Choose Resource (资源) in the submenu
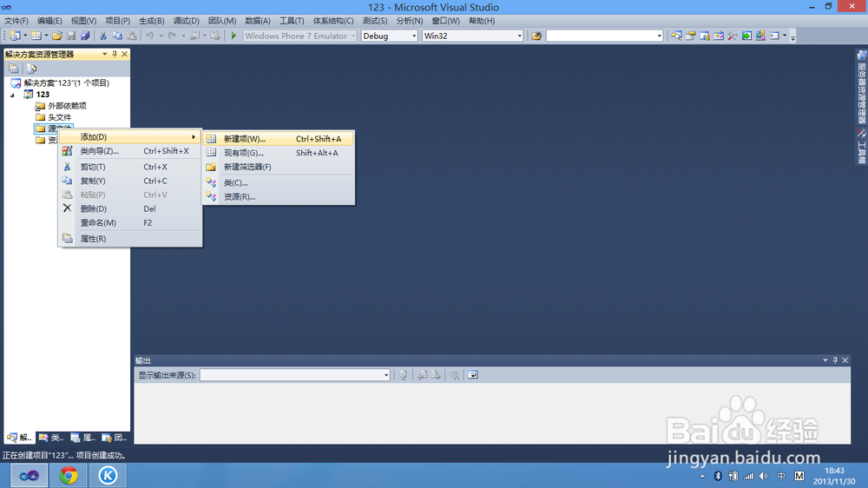Screen dimensions: 868x488 click(x=279, y=196)
